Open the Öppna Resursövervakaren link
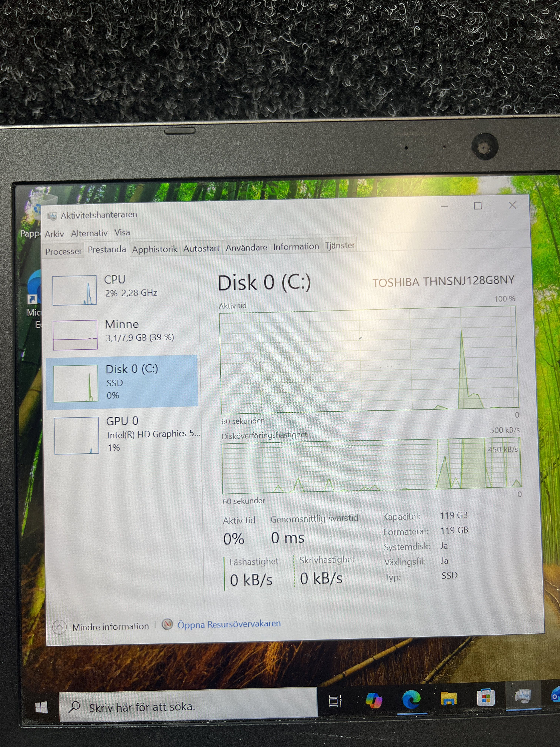The image size is (560, 747). [x=229, y=624]
